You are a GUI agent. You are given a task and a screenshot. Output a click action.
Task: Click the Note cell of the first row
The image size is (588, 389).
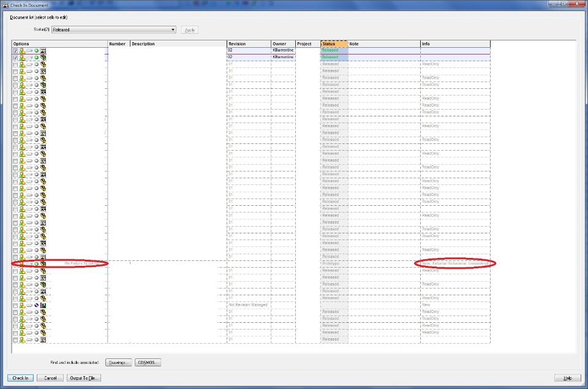point(384,50)
